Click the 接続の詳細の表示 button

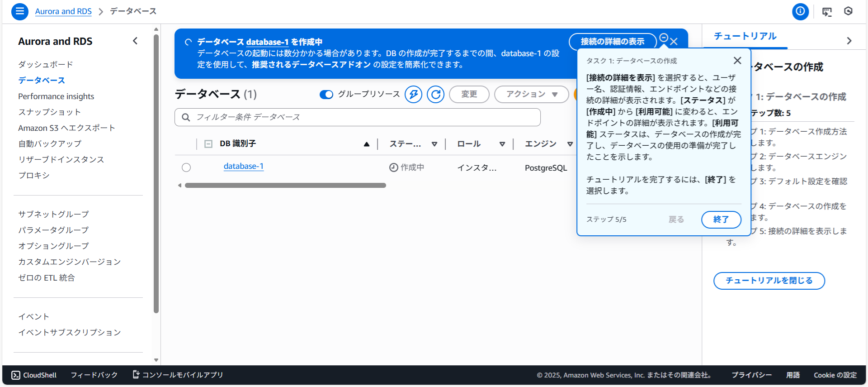pos(612,42)
